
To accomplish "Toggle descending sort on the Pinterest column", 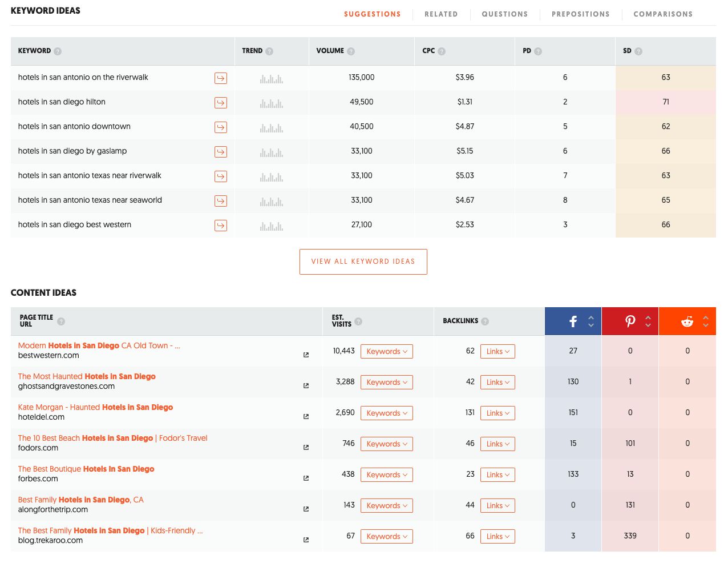I will [x=648, y=325].
